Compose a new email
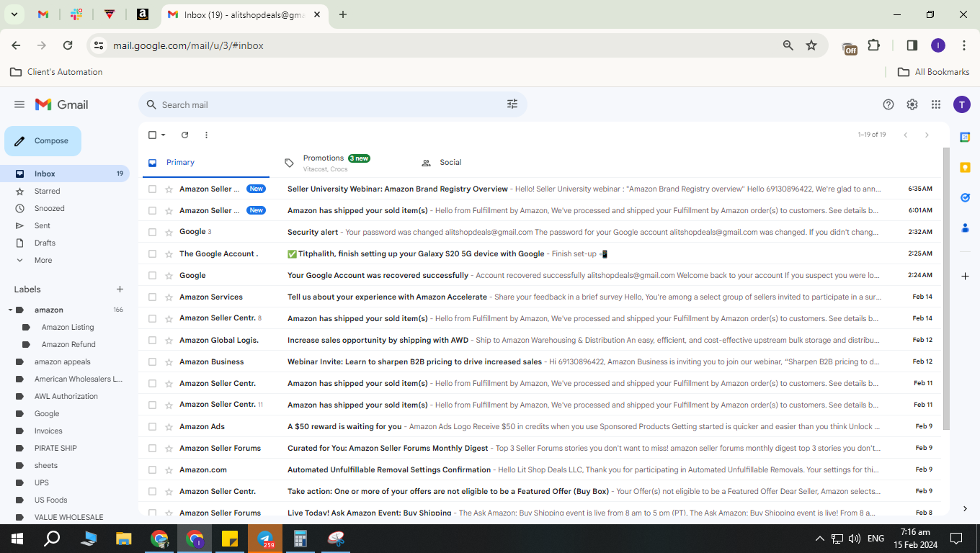The height and width of the screenshot is (553, 980). (43, 141)
